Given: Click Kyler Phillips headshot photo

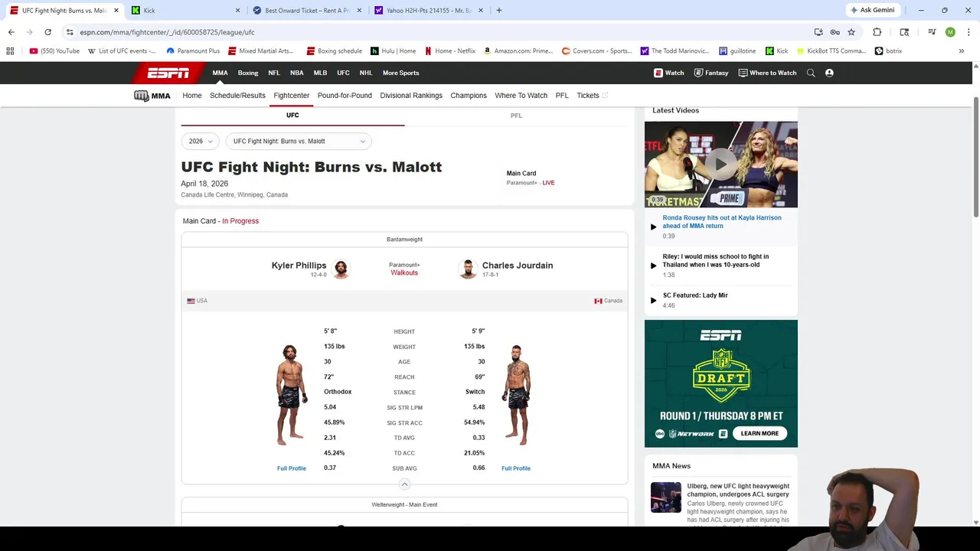Looking at the screenshot, I should click(x=341, y=269).
